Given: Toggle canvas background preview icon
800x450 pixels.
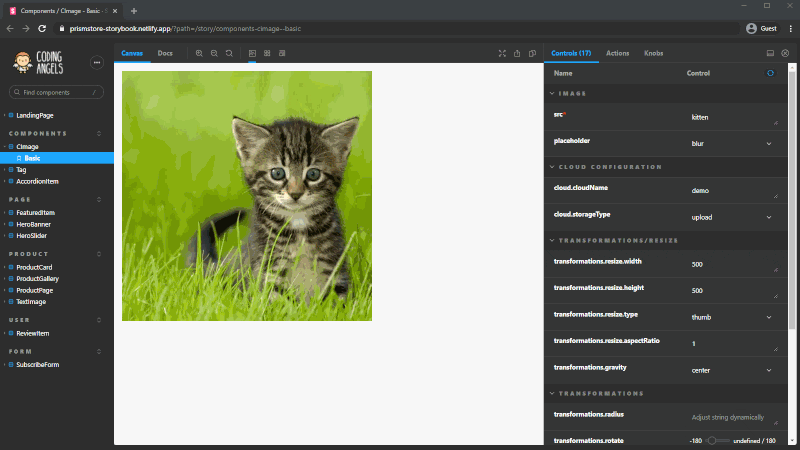Looking at the screenshot, I should pos(252,53).
